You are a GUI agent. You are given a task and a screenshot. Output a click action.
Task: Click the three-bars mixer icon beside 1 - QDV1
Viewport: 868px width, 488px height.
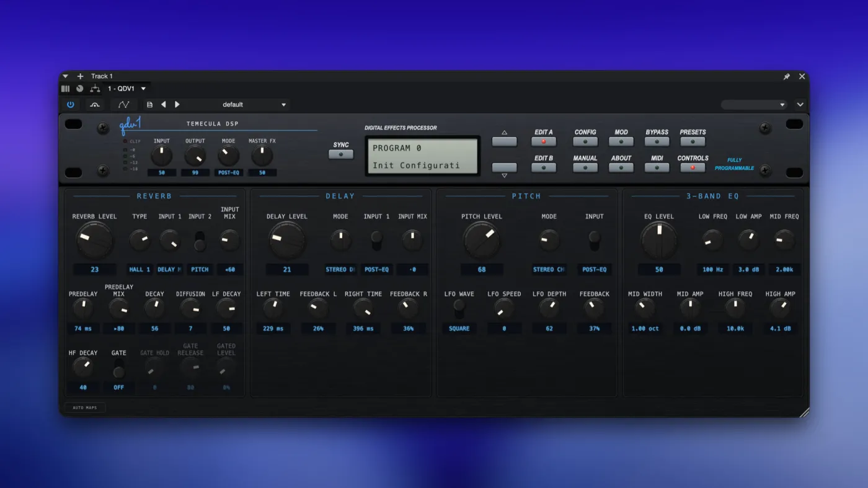click(x=66, y=89)
